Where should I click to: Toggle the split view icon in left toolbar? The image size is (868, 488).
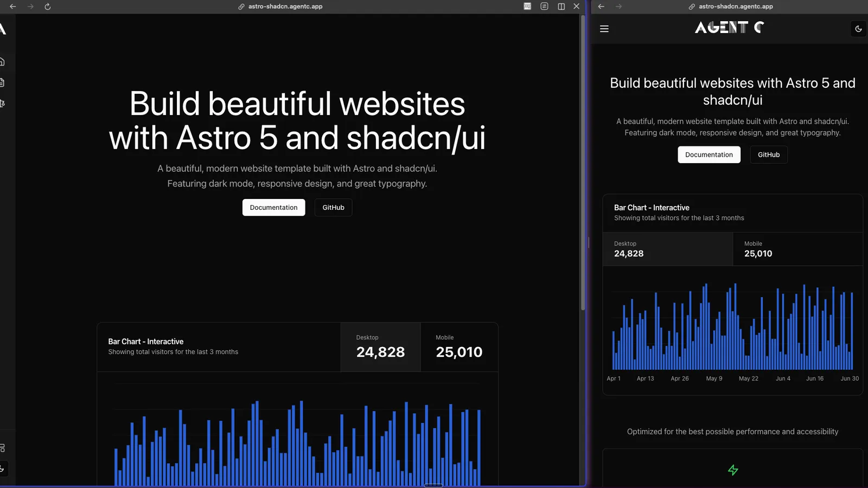coord(561,7)
